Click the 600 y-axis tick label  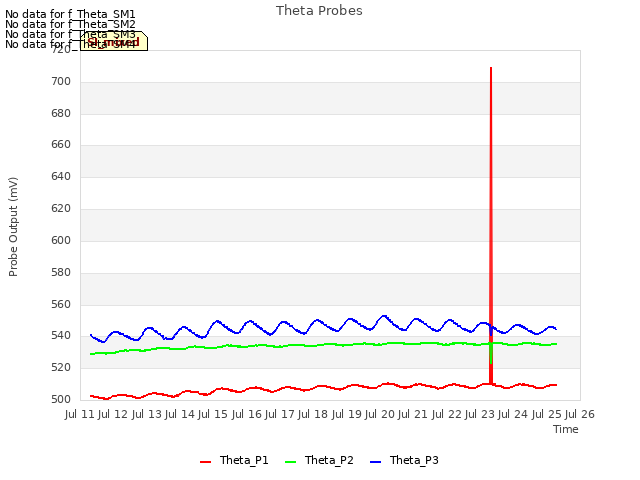coord(61,240)
